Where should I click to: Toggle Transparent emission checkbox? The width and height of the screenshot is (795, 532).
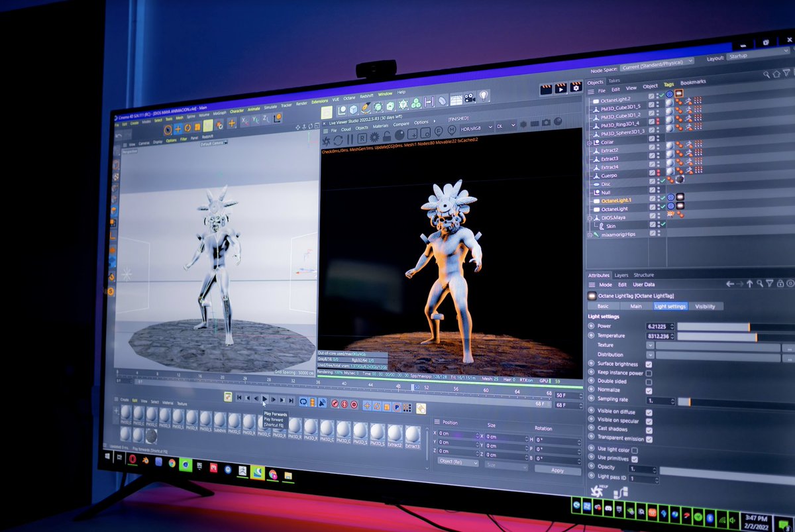pos(649,439)
